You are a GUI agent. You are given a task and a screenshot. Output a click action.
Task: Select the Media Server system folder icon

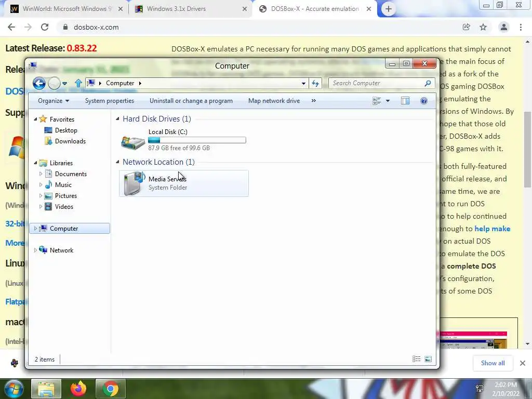134,183
